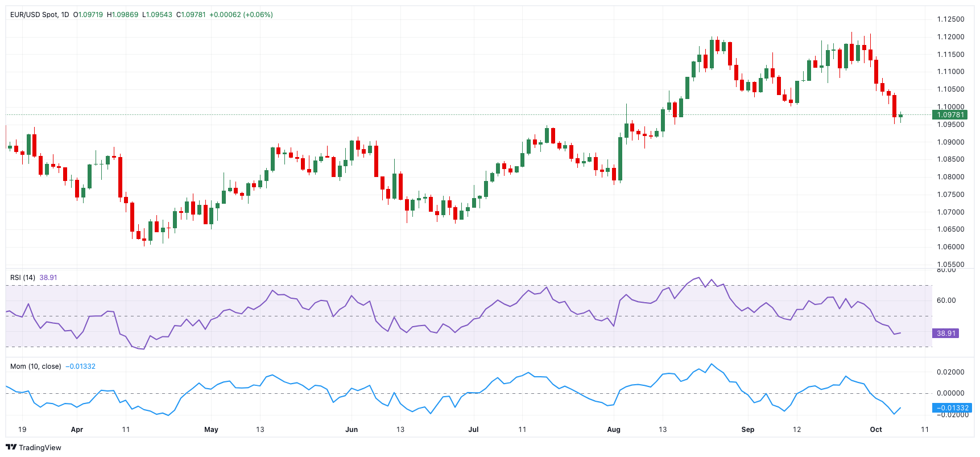980x457 pixels.
Task: Click the 0.02000 momentum axis label
Action: point(950,372)
